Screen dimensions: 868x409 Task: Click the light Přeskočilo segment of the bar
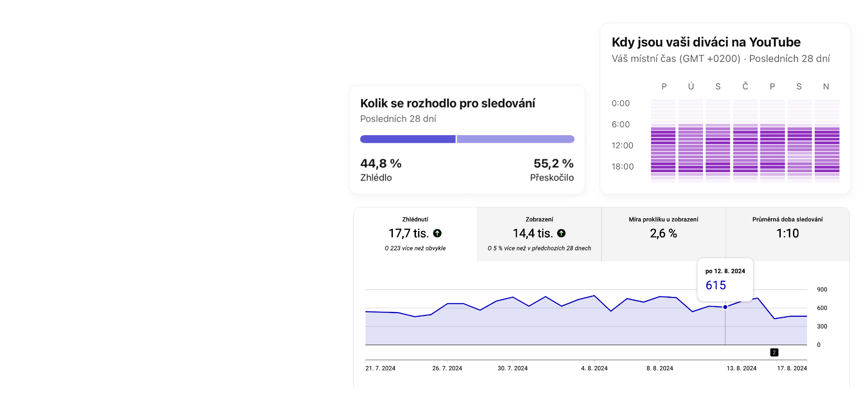coord(516,139)
